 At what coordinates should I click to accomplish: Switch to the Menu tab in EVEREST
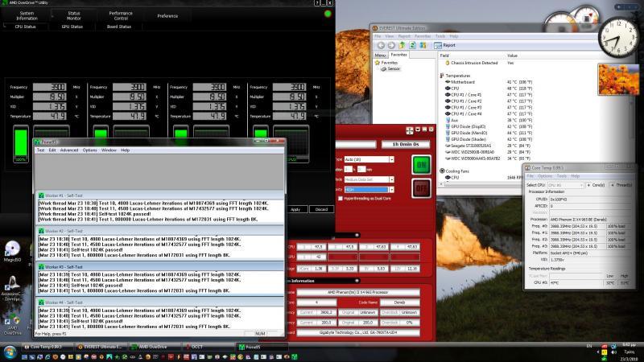[381, 56]
